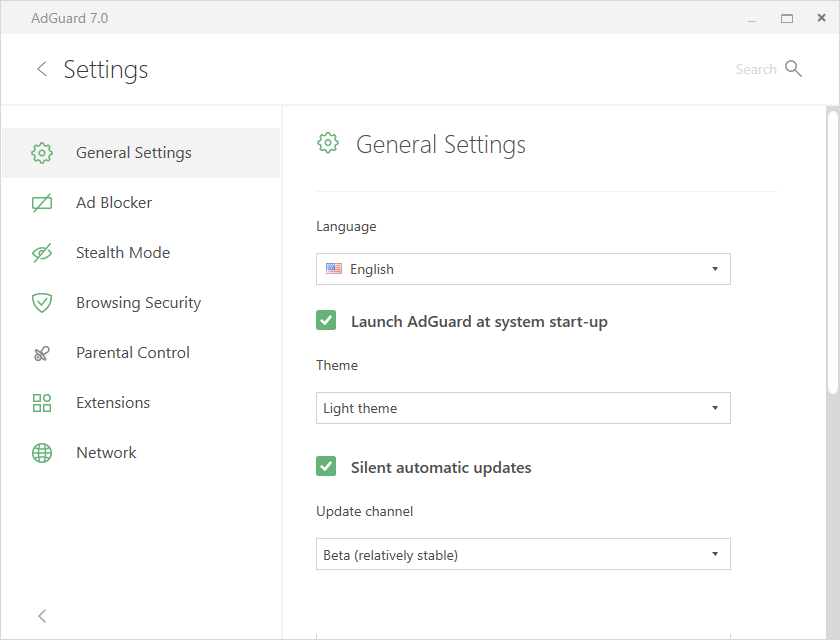Click the General Settings gear icon in sidebar
Viewport: 840px width, 640px height.
[42, 153]
